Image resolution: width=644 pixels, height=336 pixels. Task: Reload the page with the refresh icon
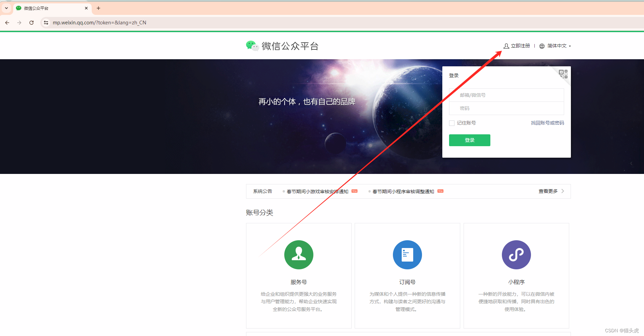31,23
